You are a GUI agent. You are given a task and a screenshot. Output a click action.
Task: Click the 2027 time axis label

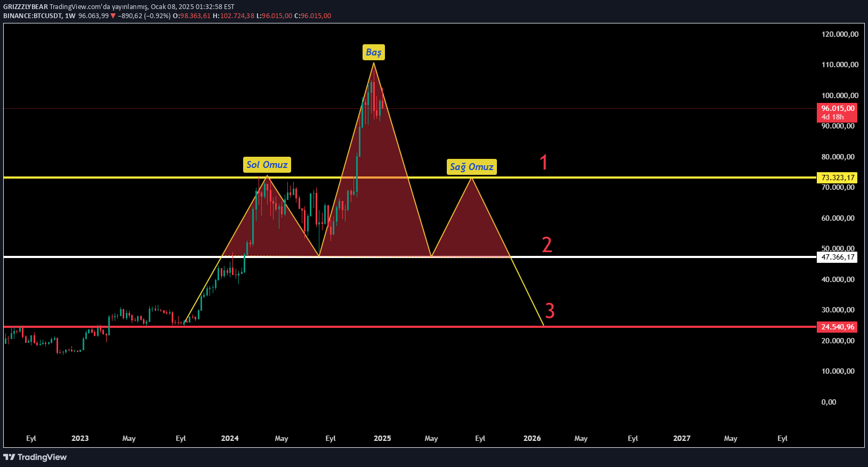[682, 438]
